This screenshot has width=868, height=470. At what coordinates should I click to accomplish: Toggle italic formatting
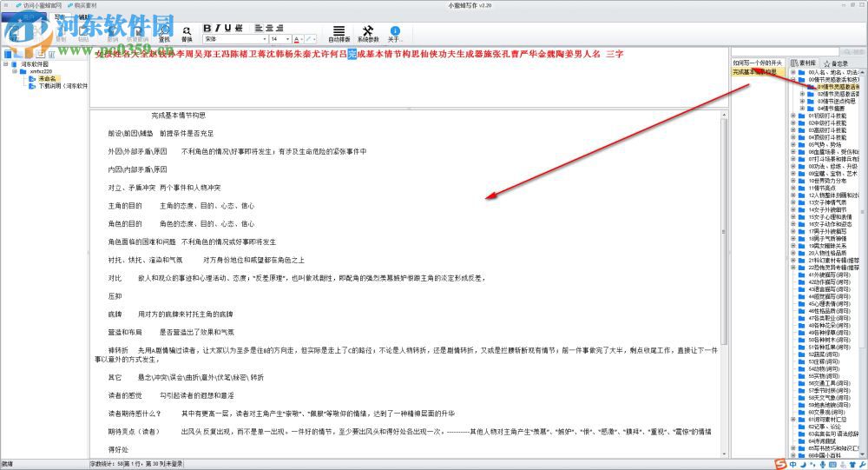[218, 29]
